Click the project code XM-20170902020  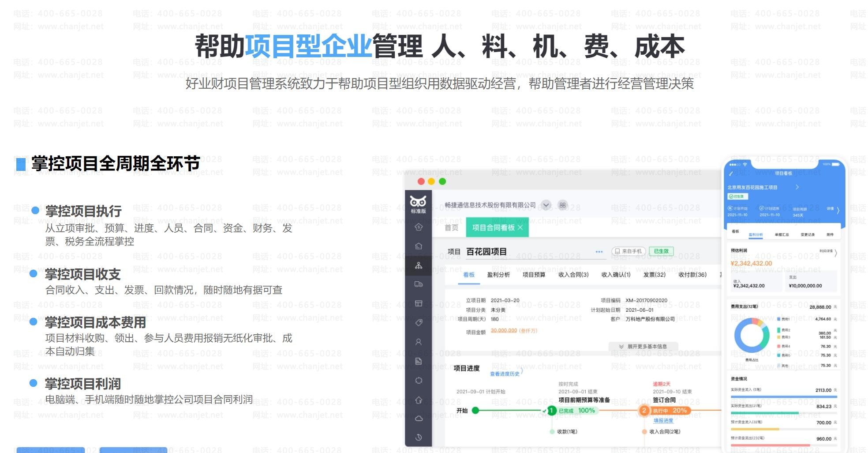pos(646,300)
